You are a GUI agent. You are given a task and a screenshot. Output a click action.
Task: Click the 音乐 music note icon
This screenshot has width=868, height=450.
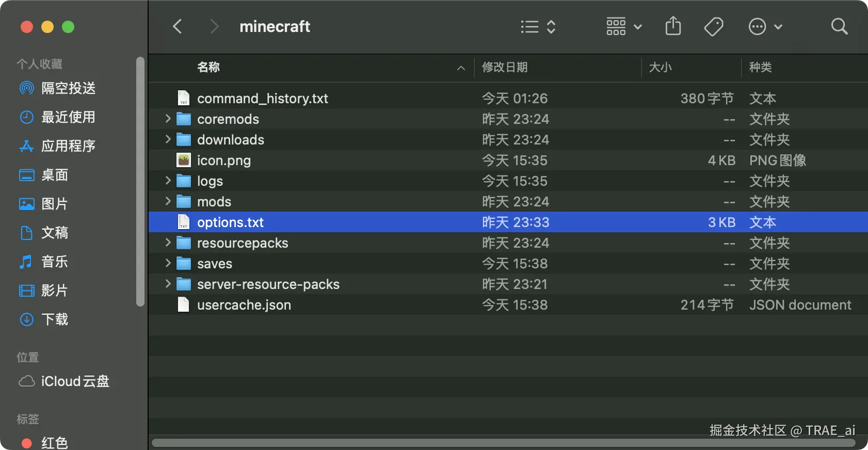tap(26, 262)
